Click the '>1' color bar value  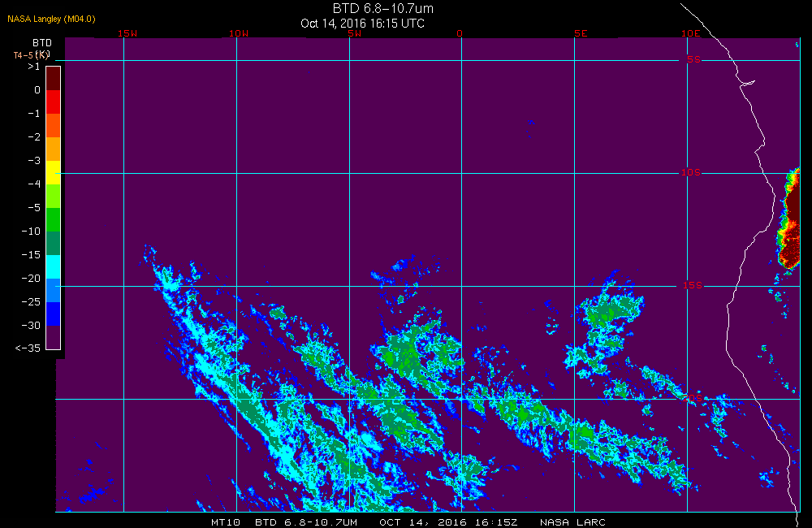(33, 67)
